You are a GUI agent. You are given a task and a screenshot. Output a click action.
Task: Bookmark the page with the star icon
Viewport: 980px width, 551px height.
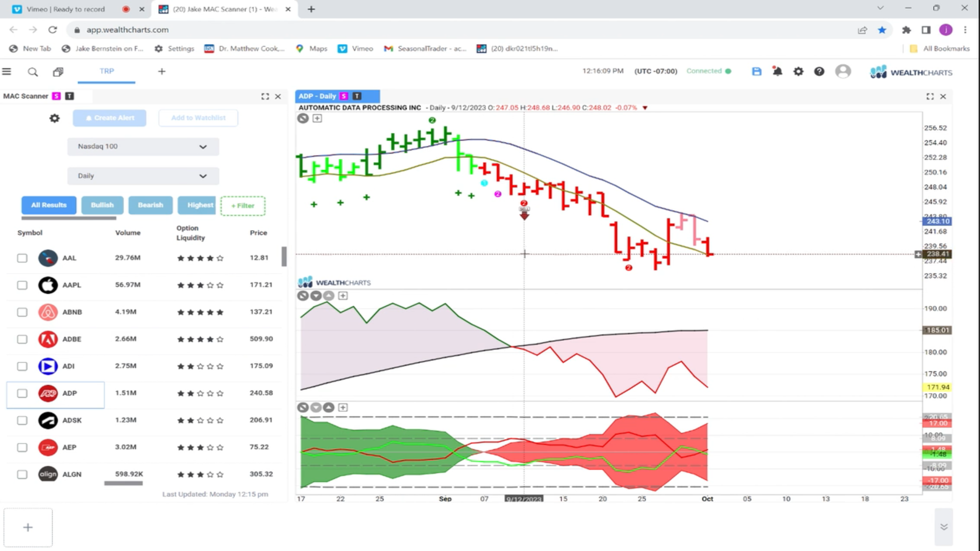pyautogui.click(x=882, y=30)
